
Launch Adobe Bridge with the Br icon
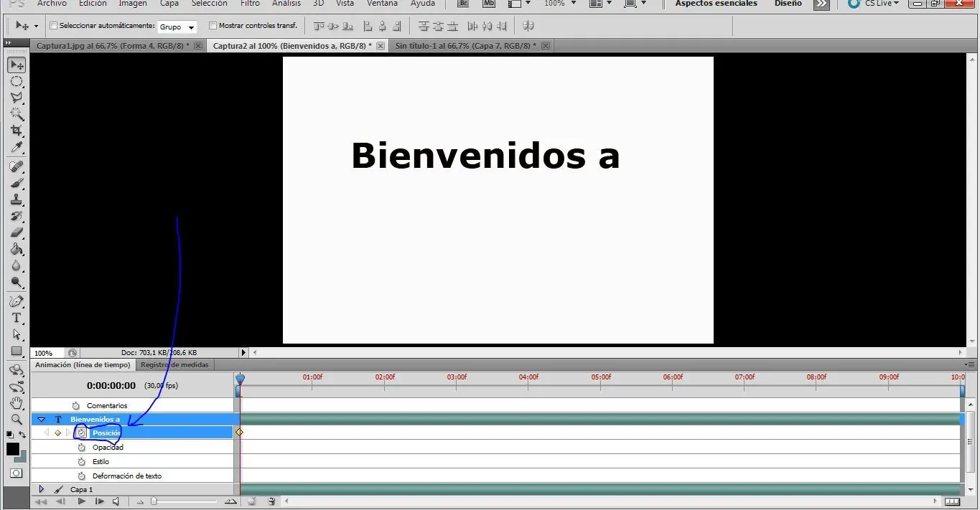tap(465, 4)
